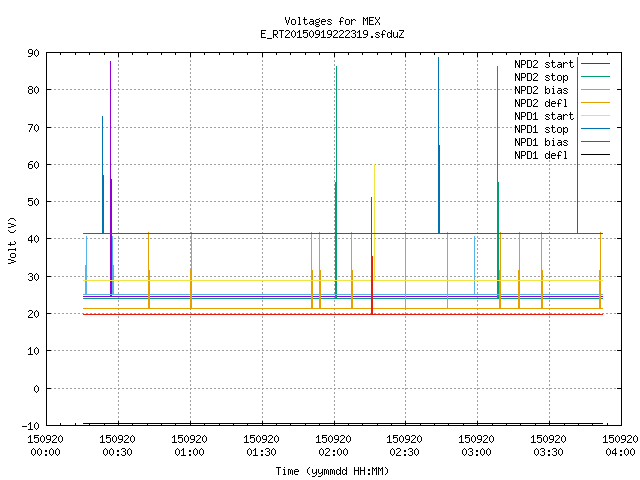Click the x-axis label 150920 03:00
The height and width of the screenshot is (480, 640).
point(476,446)
